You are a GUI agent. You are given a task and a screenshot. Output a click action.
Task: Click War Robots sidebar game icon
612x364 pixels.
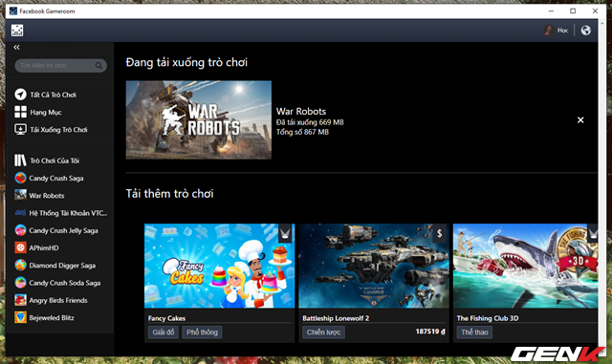pos(20,195)
